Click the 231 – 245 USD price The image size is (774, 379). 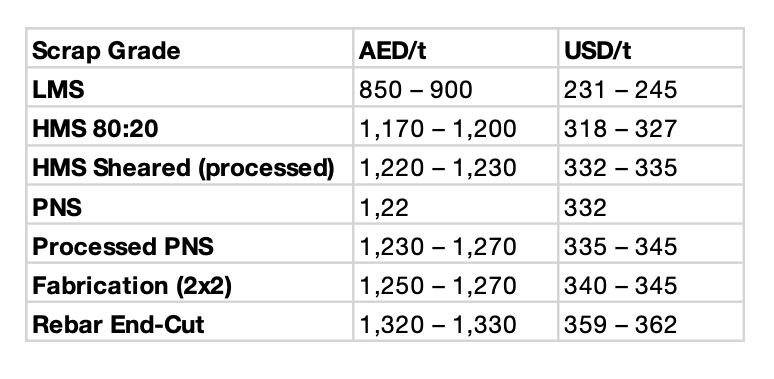tap(620, 90)
